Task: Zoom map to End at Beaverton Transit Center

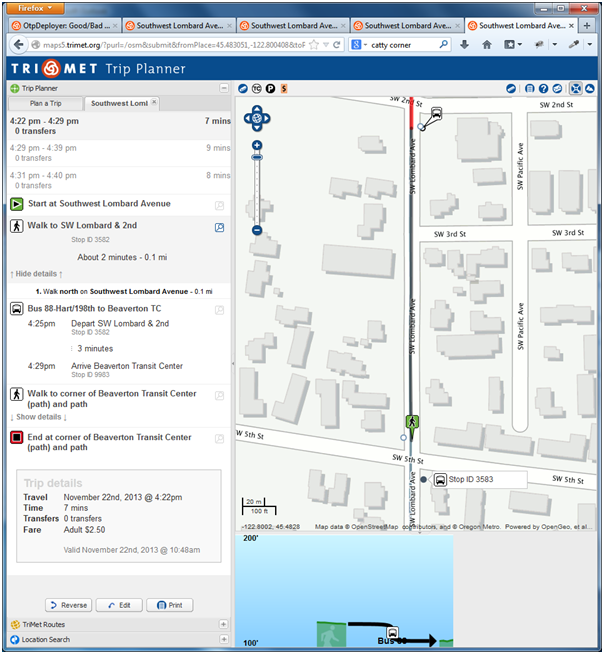Action: click(x=219, y=439)
